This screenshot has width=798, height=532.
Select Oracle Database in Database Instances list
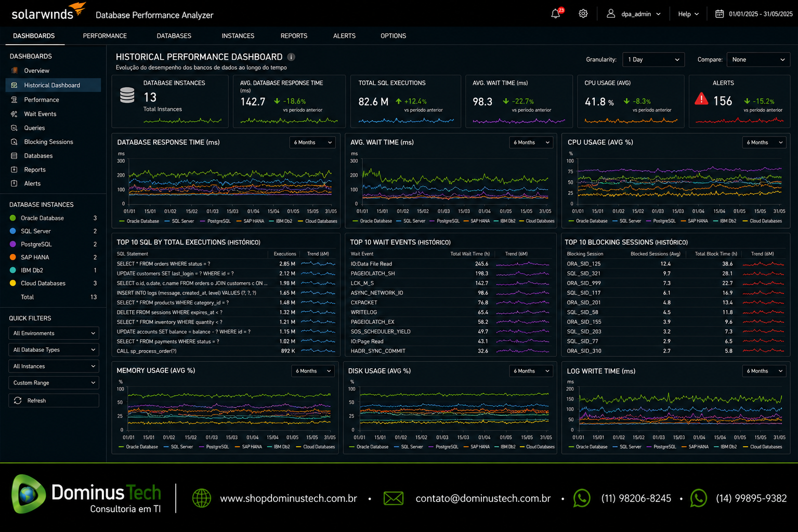54,218
